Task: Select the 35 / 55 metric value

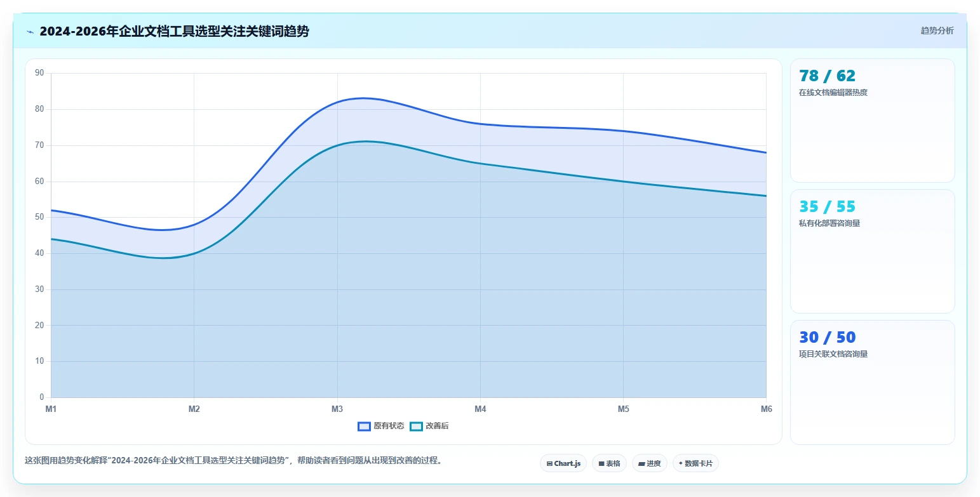Action: pos(827,207)
